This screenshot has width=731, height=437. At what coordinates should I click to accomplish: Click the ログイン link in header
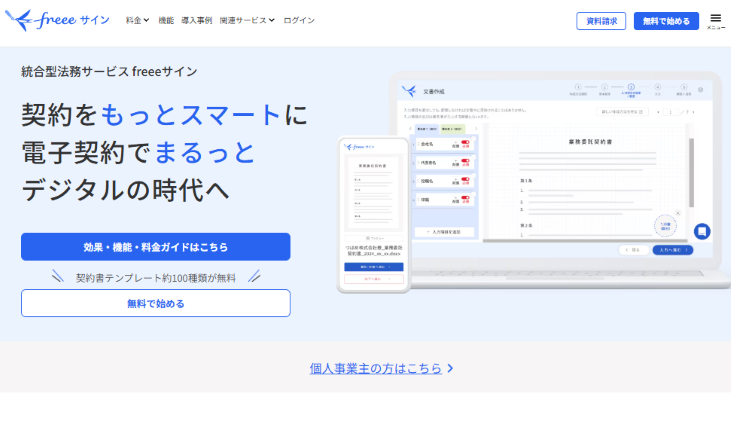[299, 21]
